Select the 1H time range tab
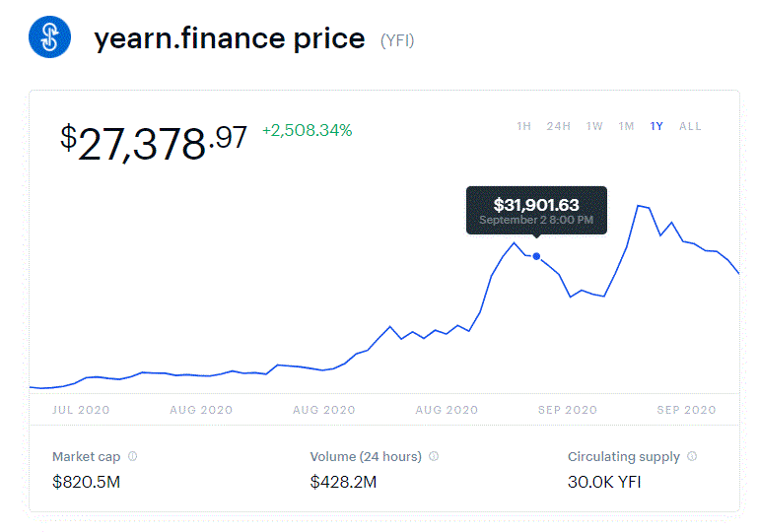 click(523, 126)
